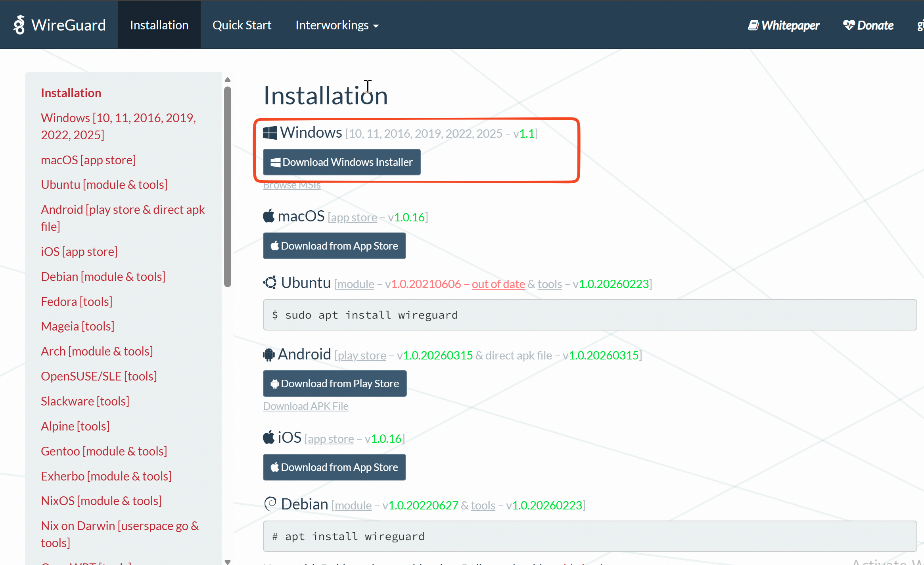
Task: Open Android play store link in heading
Action: pyautogui.click(x=362, y=356)
